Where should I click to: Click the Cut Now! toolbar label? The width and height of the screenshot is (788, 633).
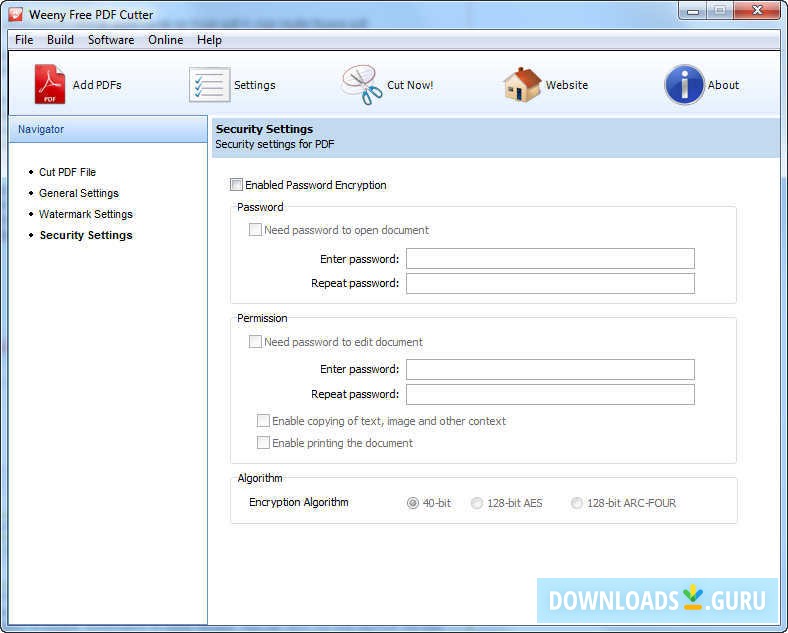pyautogui.click(x=410, y=85)
